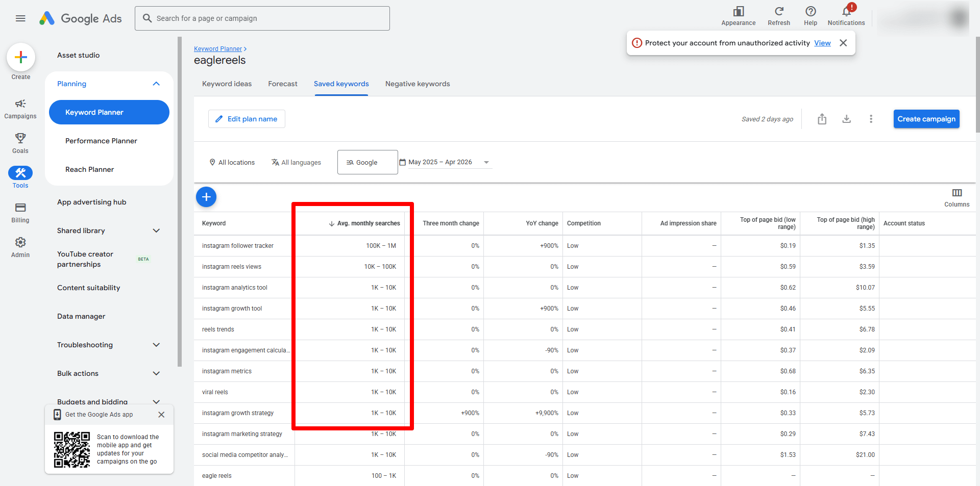Open the three-dot more options menu
The image size is (980, 486).
tap(871, 119)
